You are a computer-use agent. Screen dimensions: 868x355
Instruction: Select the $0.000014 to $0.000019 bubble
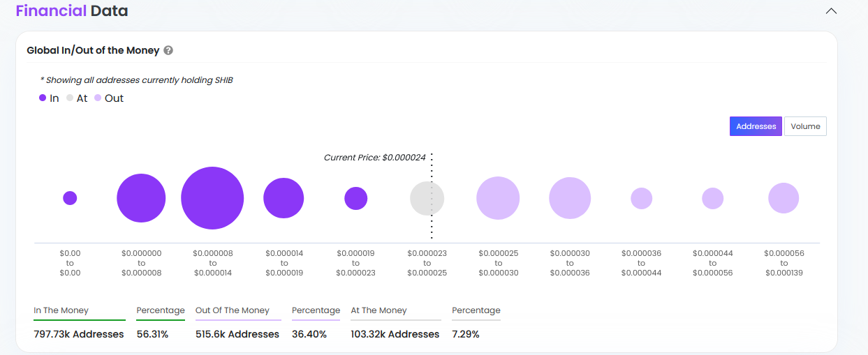pyautogui.click(x=284, y=198)
